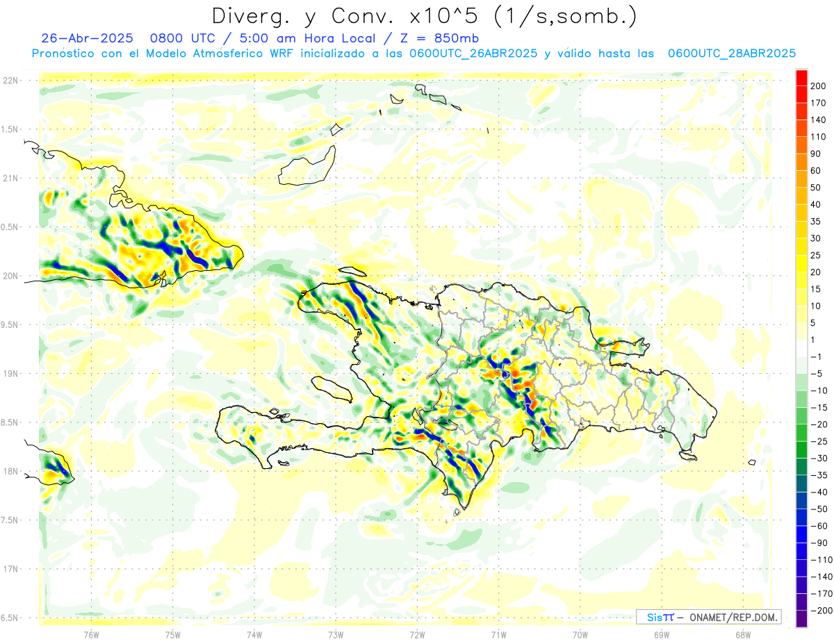This screenshot has height=644, width=834.
Task: Click the '50' legend value
Action: pyautogui.click(x=816, y=188)
